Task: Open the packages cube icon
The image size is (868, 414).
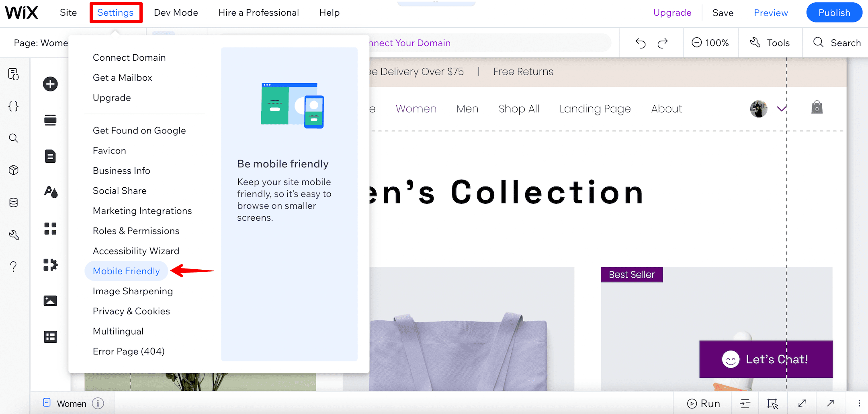Action: (x=14, y=170)
